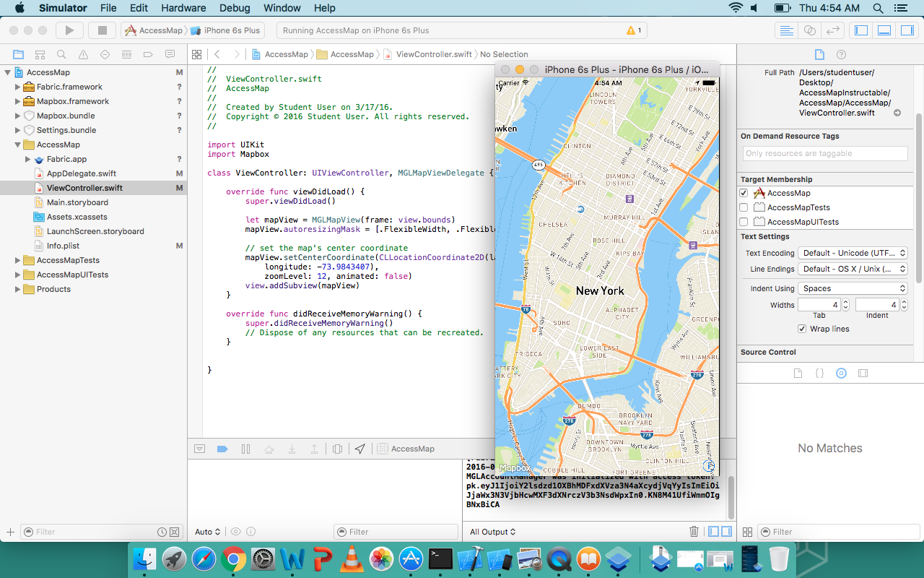
Task: Expand the Fabric.framework tree item
Action: [x=18, y=87]
